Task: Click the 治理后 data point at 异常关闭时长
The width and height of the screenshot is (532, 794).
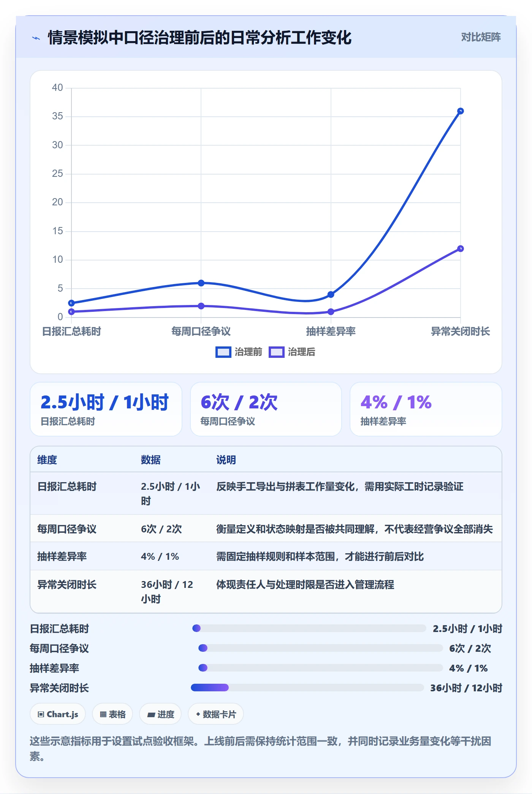Action: 460,249
